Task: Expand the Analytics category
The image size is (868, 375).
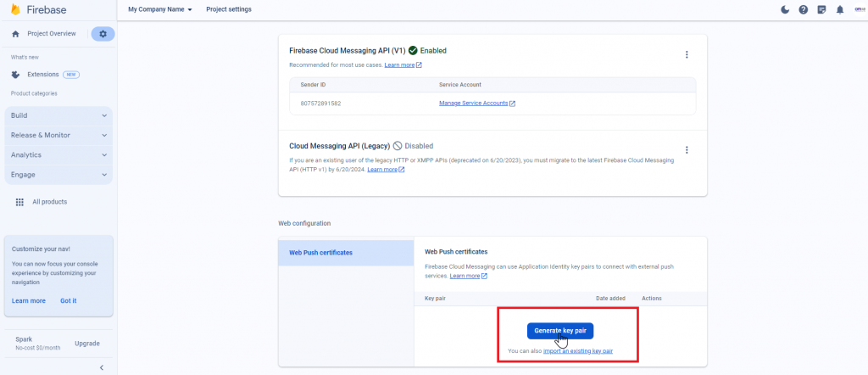Action: [58, 155]
